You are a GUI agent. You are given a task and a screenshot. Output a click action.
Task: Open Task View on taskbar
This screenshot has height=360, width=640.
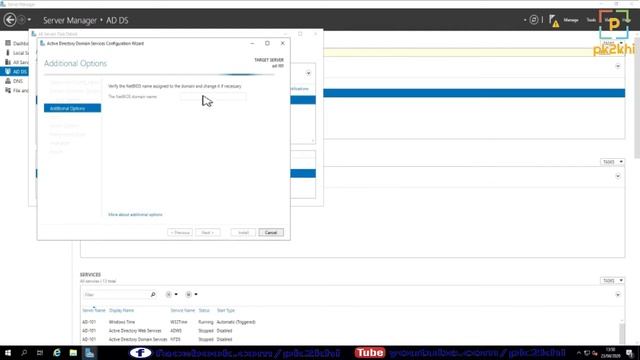(40, 353)
